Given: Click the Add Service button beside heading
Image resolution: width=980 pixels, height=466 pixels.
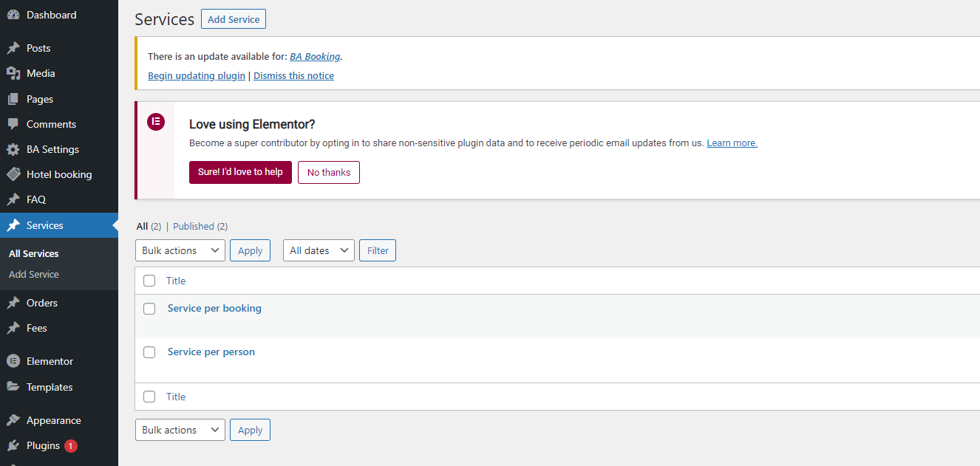Looking at the screenshot, I should [233, 19].
